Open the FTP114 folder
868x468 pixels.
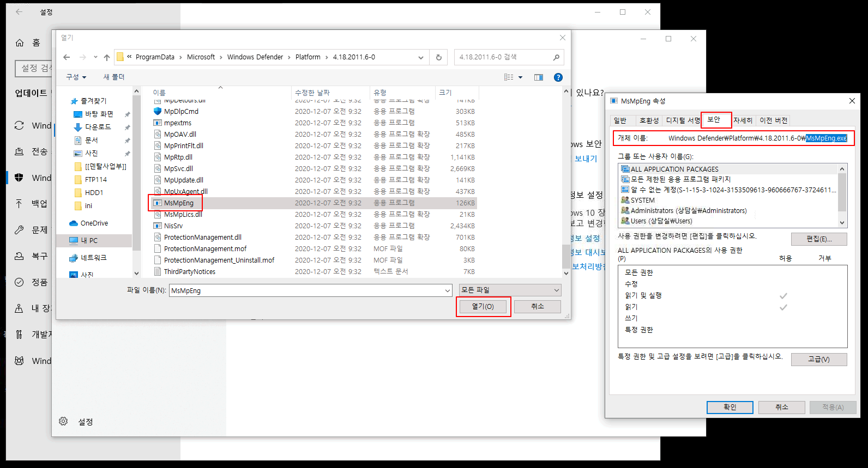(x=91, y=179)
